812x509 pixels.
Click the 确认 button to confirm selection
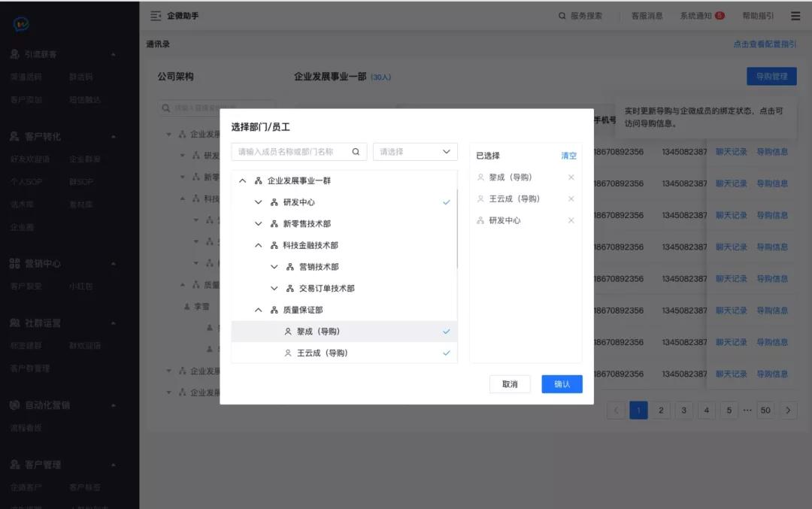point(562,383)
